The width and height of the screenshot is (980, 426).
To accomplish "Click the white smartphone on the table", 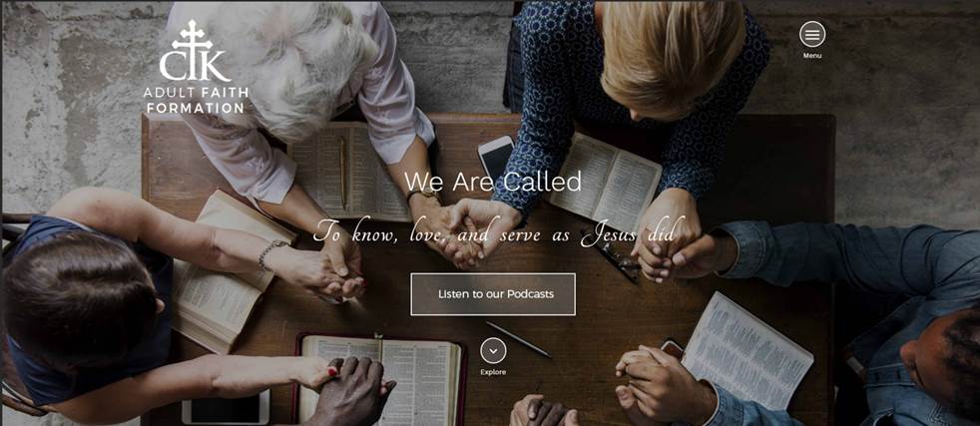I will point(495,158).
